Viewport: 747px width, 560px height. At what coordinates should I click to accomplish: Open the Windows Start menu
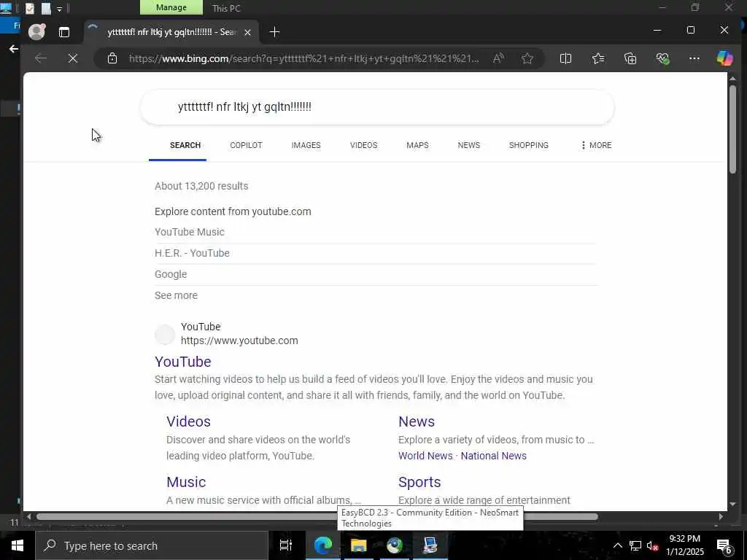coord(18,545)
